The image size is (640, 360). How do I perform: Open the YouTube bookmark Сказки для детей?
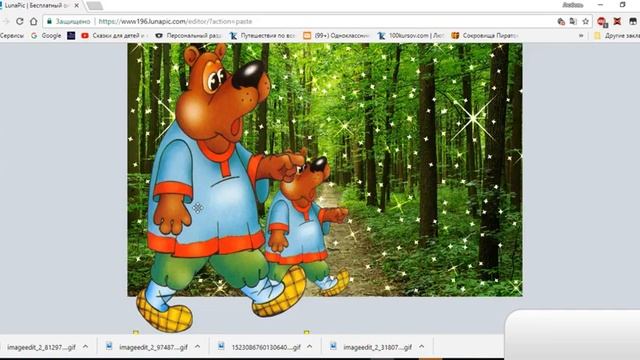click(113, 36)
